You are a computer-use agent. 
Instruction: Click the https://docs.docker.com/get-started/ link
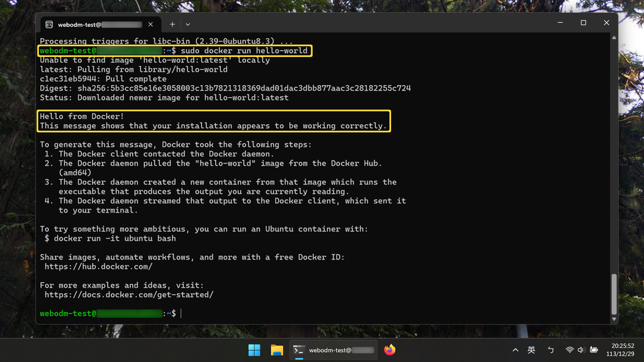pyautogui.click(x=129, y=295)
